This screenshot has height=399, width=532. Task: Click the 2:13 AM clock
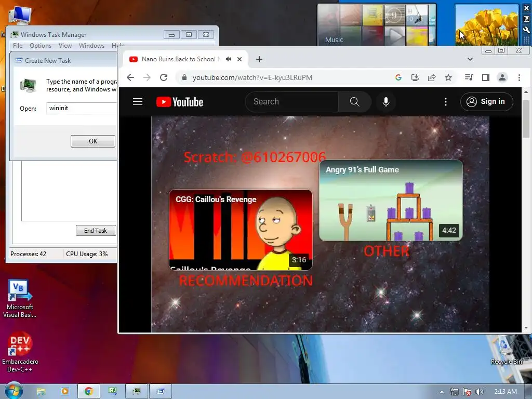(x=506, y=392)
